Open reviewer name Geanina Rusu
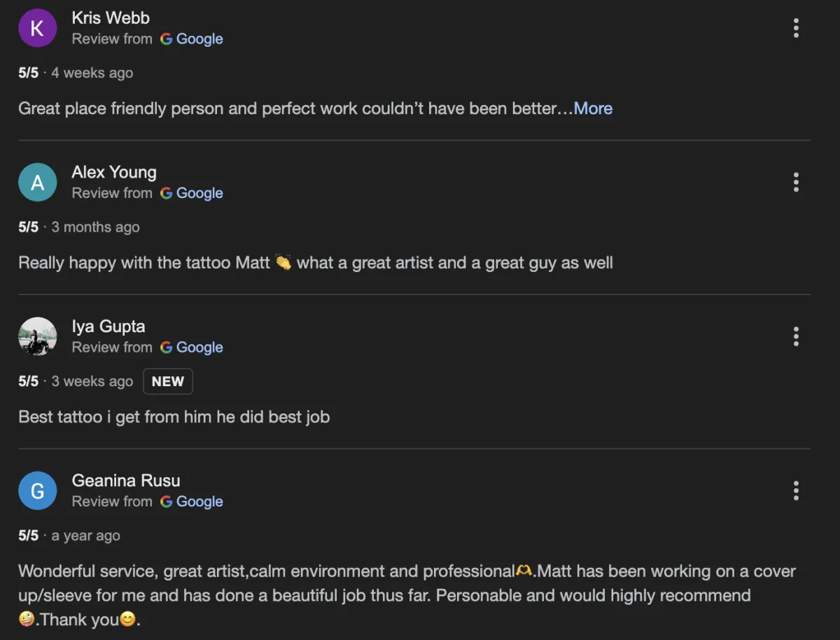This screenshot has height=640, width=840. [x=126, y=481]
